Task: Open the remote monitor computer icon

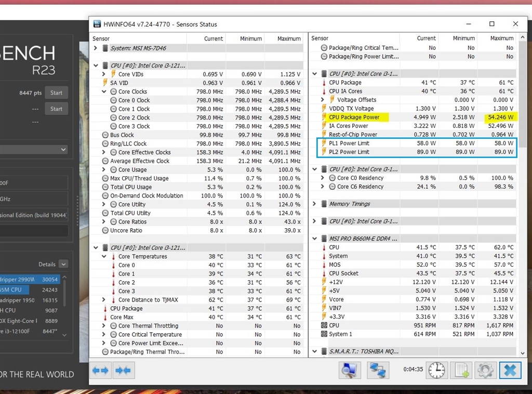Action: [350, 370]
